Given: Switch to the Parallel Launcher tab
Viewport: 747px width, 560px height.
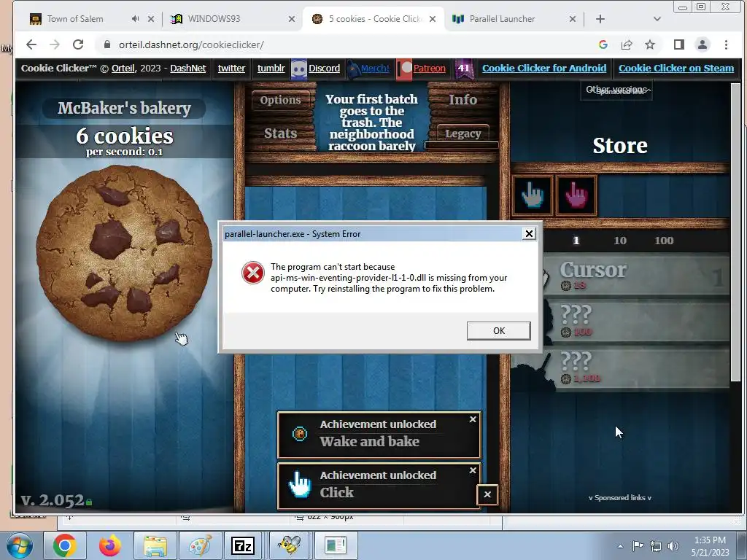Looking at the screenshot, I should [x=502, y=19].
